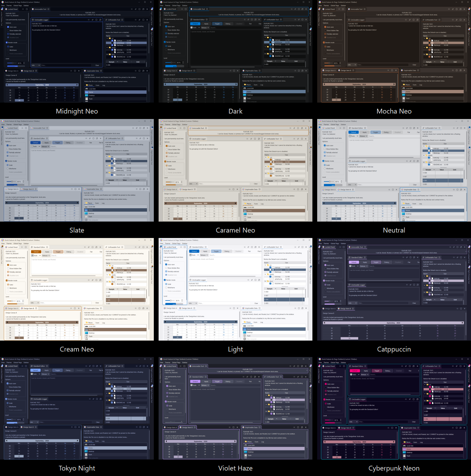Check splash.png checkbox in Cream Neo
This screenshot has width=471, height=476.
112,279
